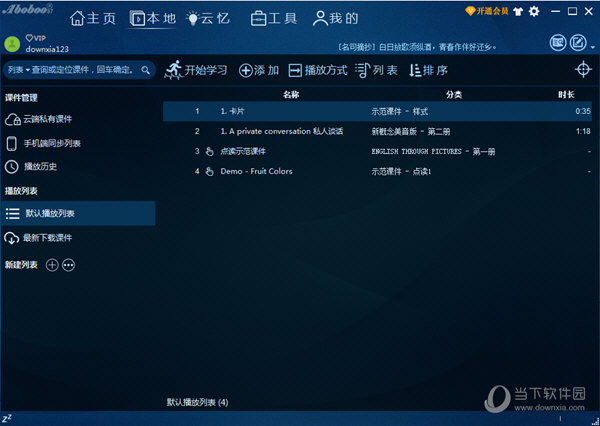This screenshot has width=600, height=426.
Task: Click the plus icon beside 新建列表
Action: pos(52,265)
